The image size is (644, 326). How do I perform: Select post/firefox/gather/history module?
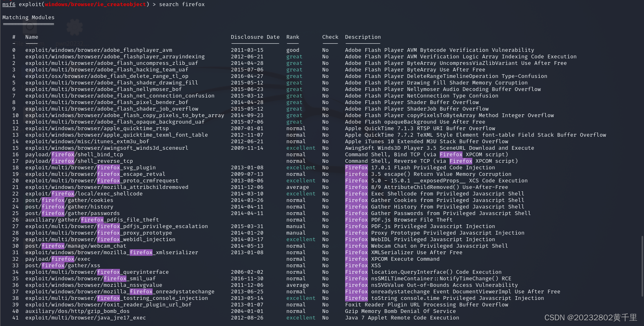click(x=69, y=207)
